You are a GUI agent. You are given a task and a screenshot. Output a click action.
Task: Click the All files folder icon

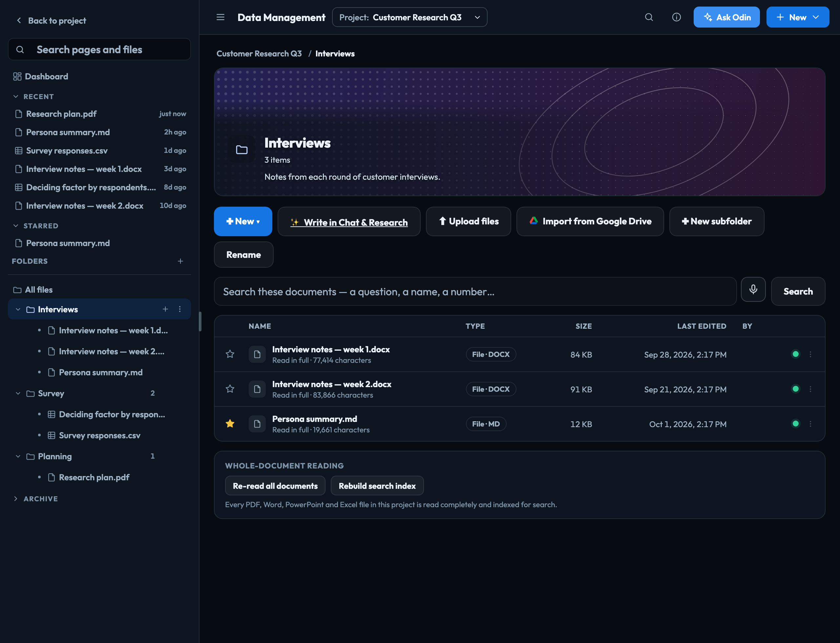click(17, 290)
